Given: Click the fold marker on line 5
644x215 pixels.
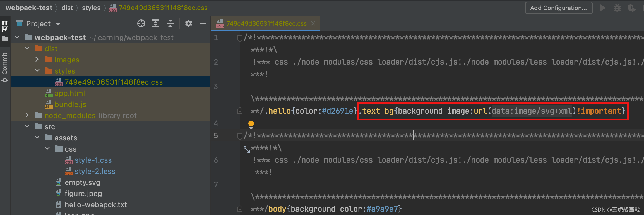Looking at the screenshot, I should pos(240,136).
